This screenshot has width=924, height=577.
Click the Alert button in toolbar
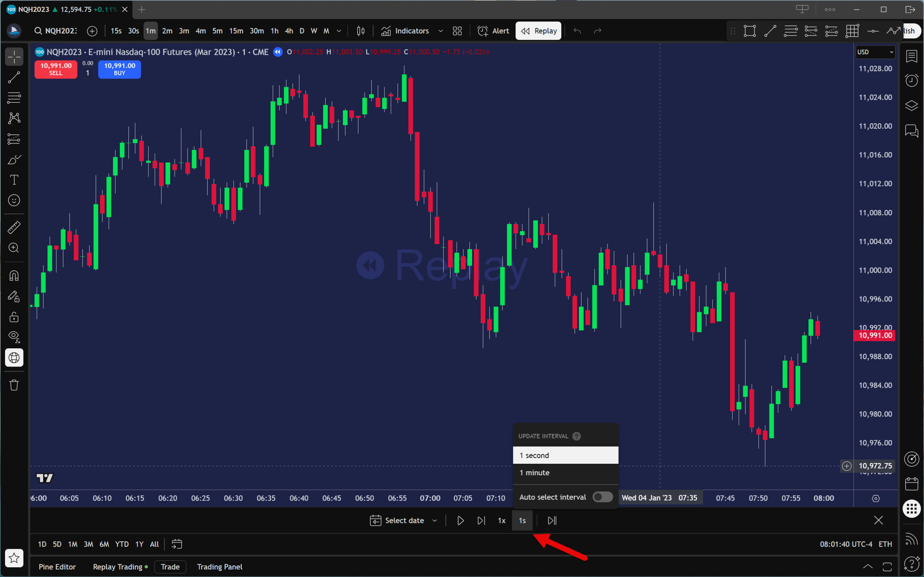tap(493, 31)
